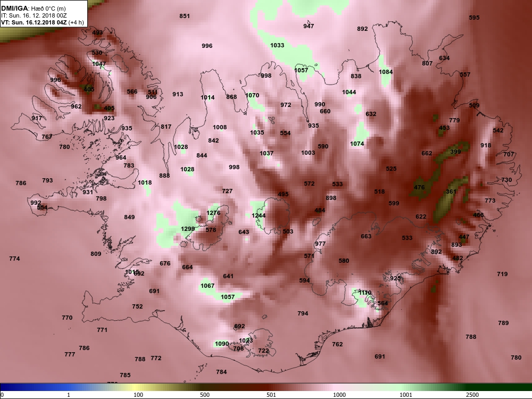Click the 794 value in the south

303,313
